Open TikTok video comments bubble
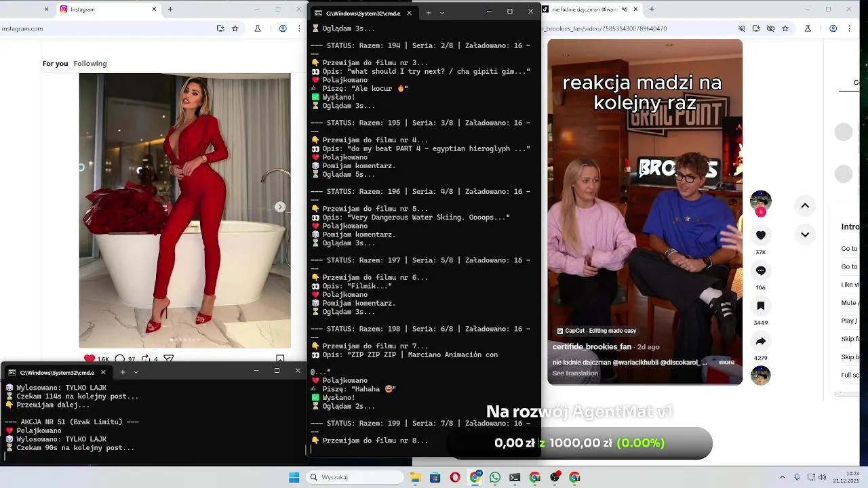This screenshot has width=868, height=488. point(761,270)
